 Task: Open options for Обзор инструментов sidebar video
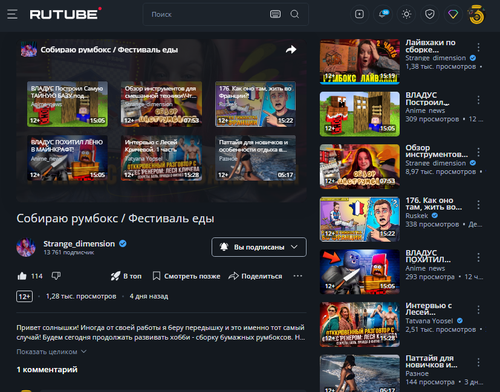(478, 152)
